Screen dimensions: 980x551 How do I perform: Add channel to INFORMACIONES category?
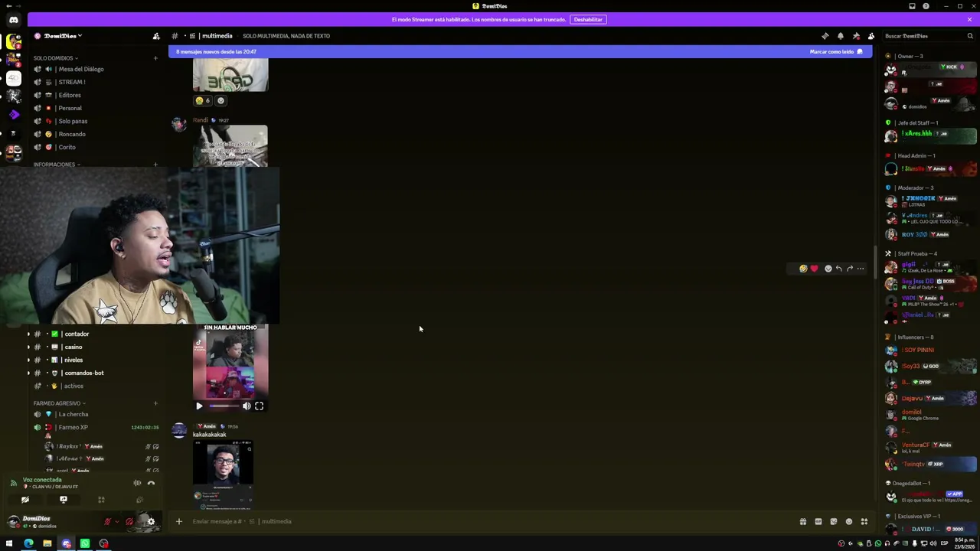click(x=155, y=165)
